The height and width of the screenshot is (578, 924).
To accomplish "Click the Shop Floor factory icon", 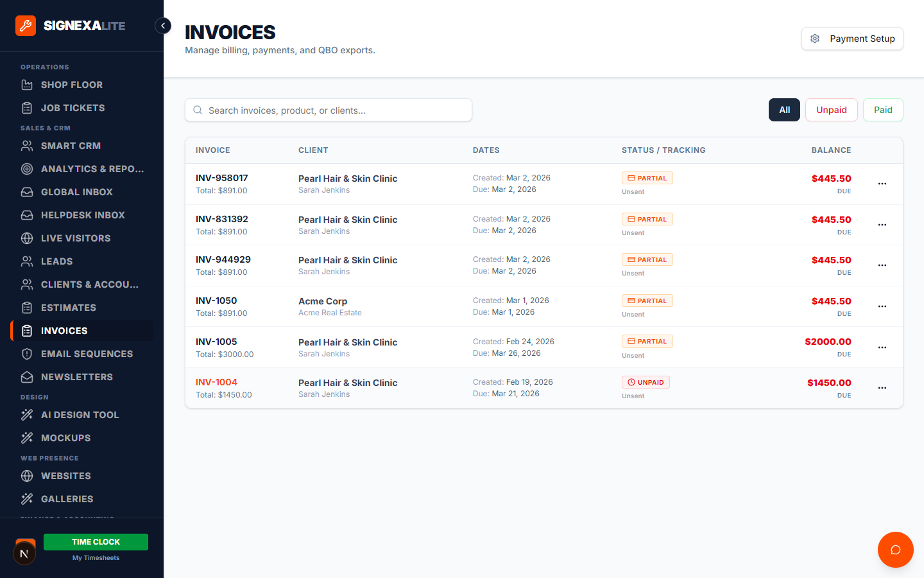I will 27,85.
